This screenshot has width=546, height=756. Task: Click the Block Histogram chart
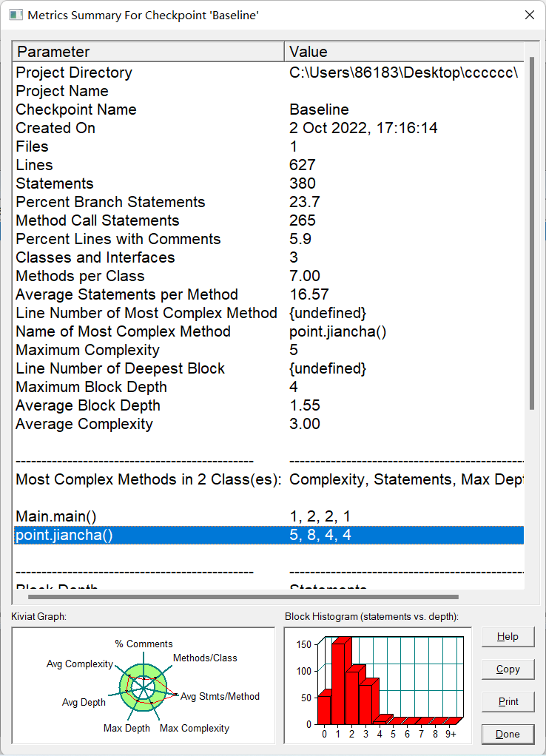pyautogui.click(x=377, y=685)
